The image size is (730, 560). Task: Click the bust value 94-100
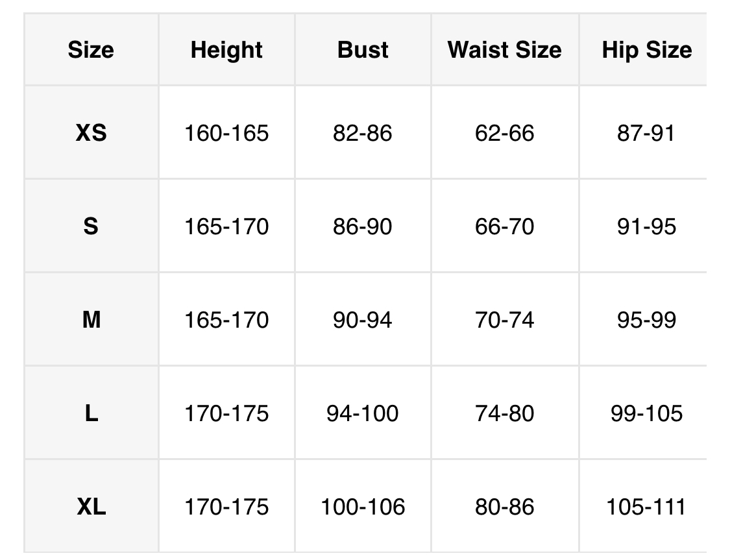point(363,413)
